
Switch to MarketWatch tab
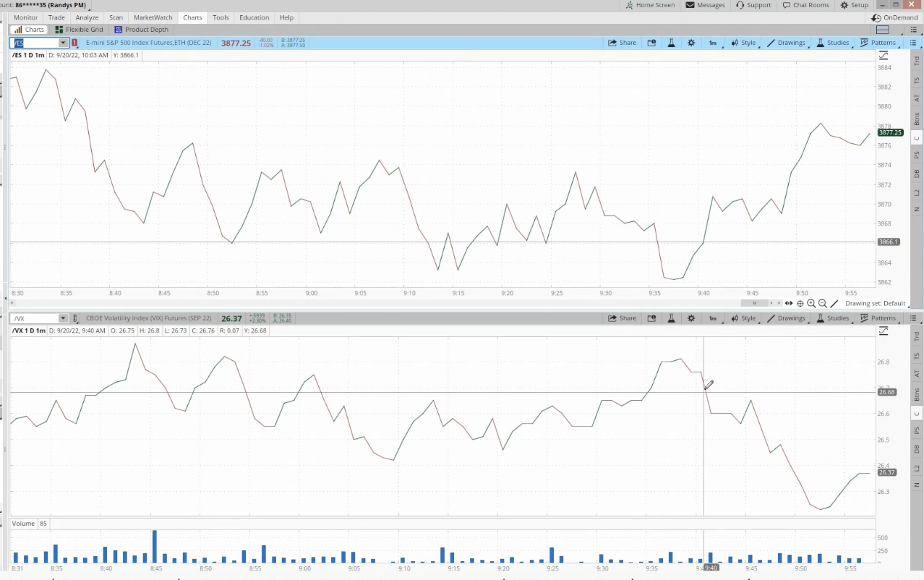click(x=153, y=17)
